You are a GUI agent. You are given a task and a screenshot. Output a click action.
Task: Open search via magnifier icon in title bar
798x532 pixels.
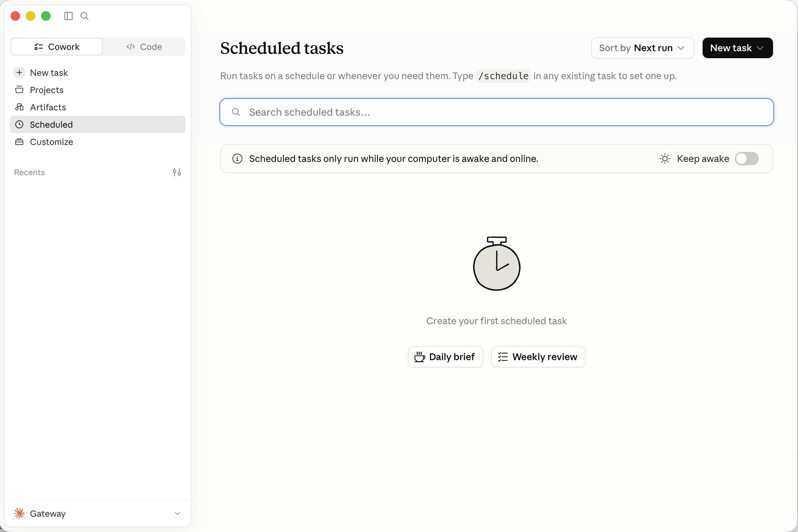coord(84,16)
